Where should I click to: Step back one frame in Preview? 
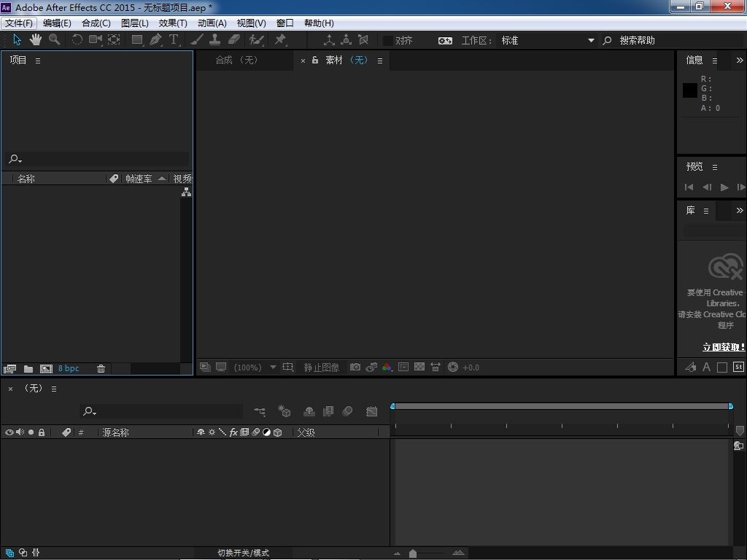click(x=707, y=187)
